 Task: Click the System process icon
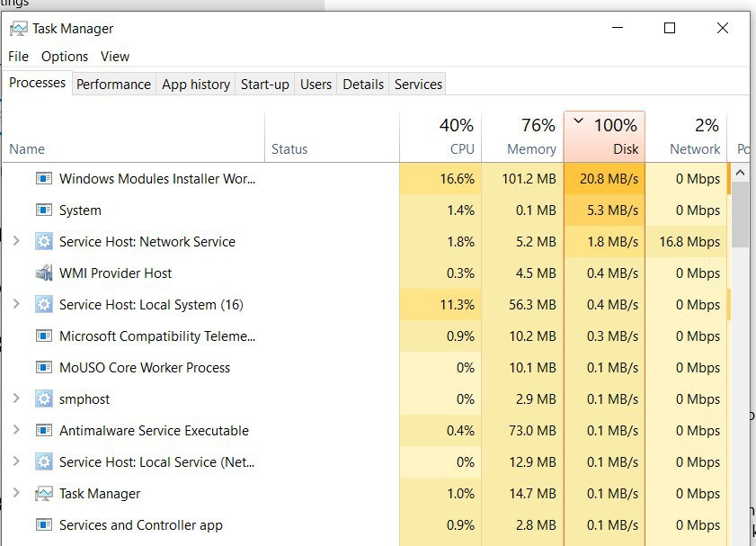pos(44,210)
